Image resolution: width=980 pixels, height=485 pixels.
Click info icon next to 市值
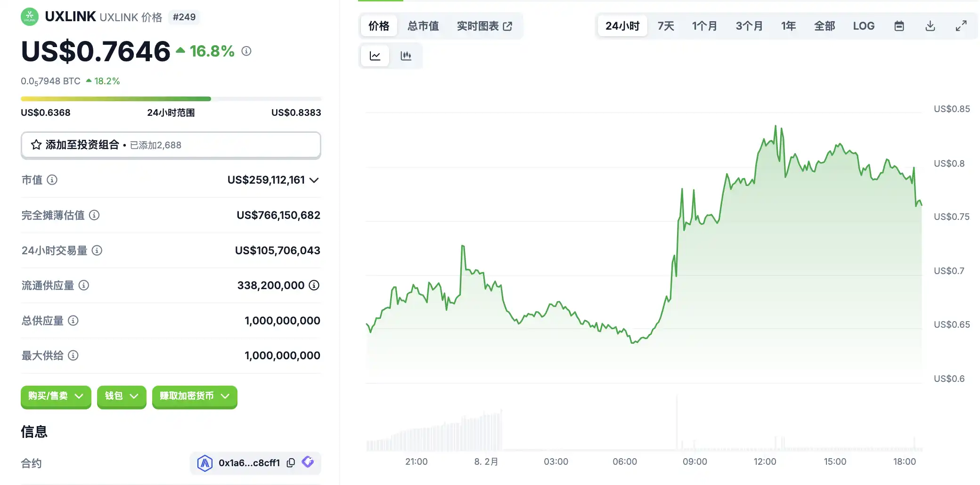point(52,180)
